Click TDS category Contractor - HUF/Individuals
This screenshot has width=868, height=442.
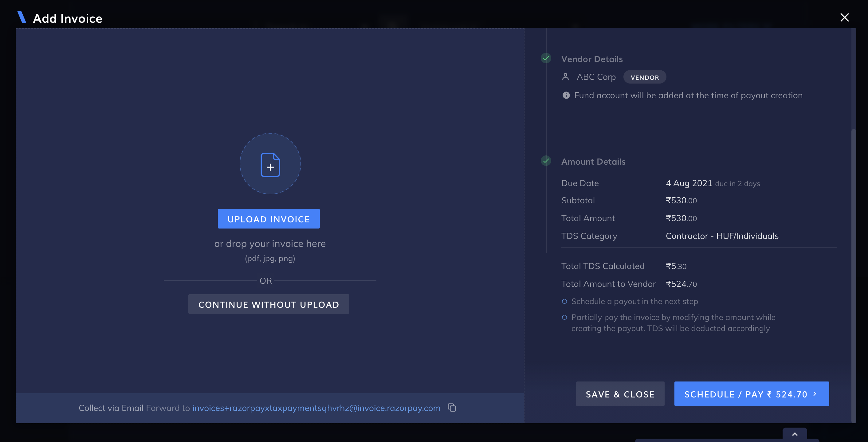click(x=722, y=236)
